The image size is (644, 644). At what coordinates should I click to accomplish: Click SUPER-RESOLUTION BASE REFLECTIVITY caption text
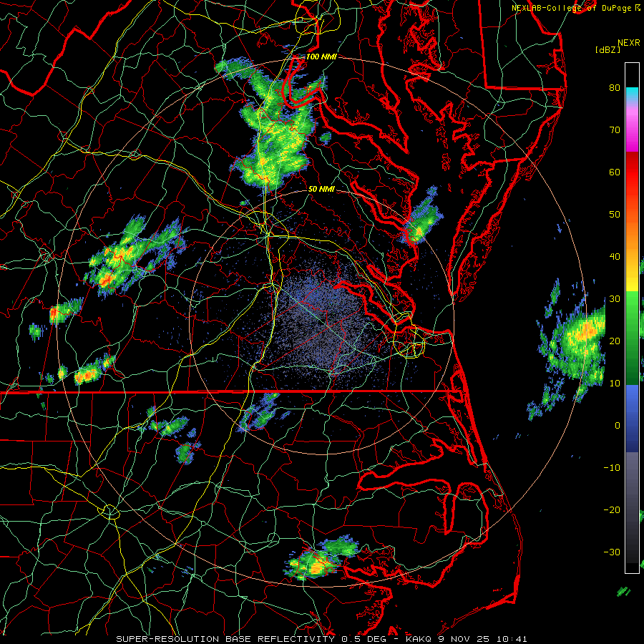[x=225, y=639]
